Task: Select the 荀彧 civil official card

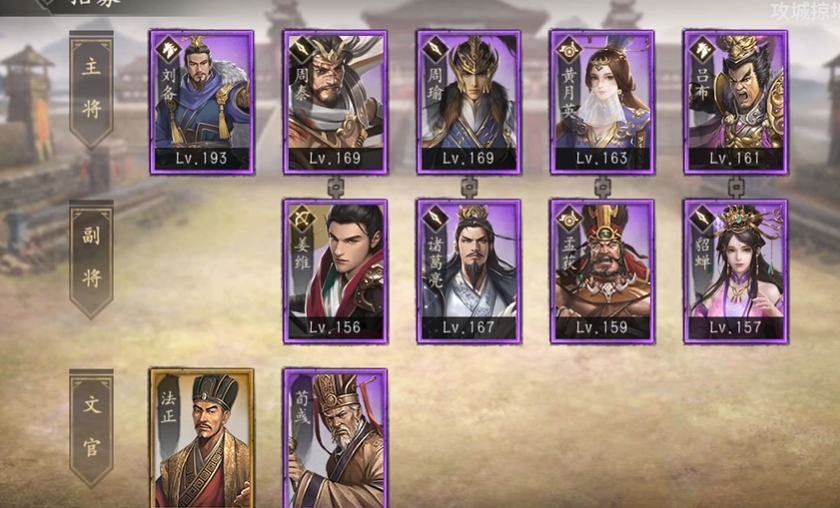Action: (335, 438)
